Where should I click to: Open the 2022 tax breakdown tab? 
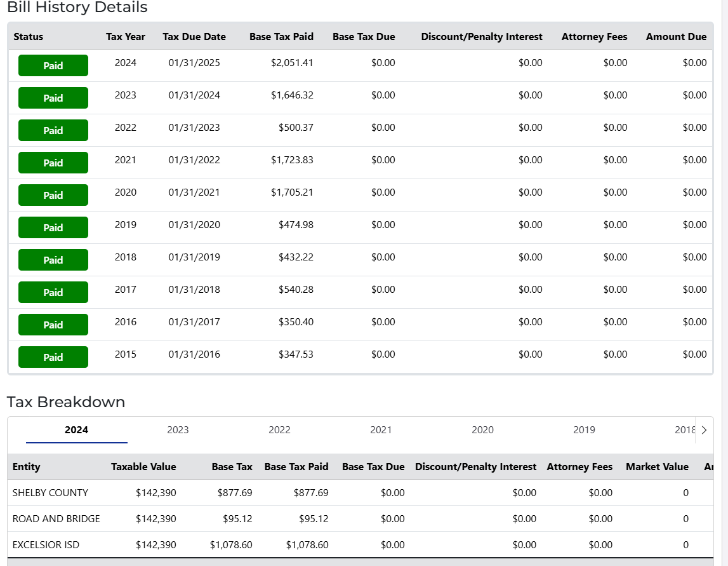(x=279, y=430)
